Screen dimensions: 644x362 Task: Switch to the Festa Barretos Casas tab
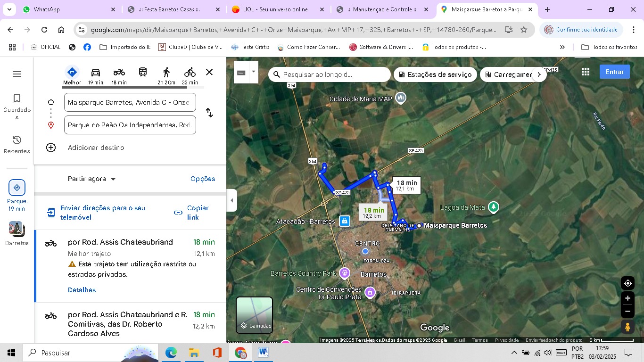coord(174,9)
